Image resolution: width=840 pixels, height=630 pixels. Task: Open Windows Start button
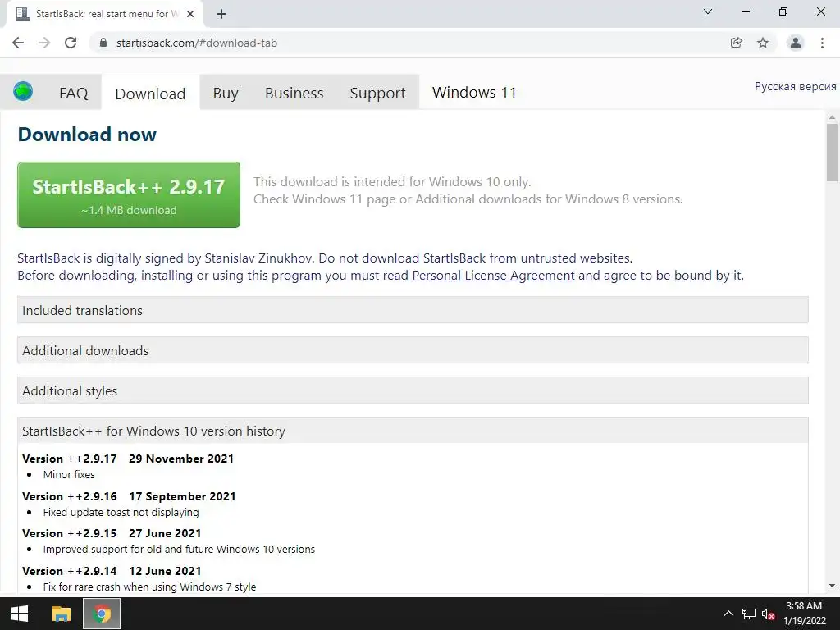click(x=20, y=614)
